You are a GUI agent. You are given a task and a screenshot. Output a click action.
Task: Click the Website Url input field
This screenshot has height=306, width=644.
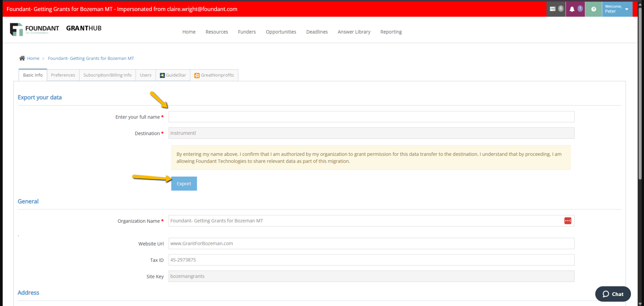(371, 244)
